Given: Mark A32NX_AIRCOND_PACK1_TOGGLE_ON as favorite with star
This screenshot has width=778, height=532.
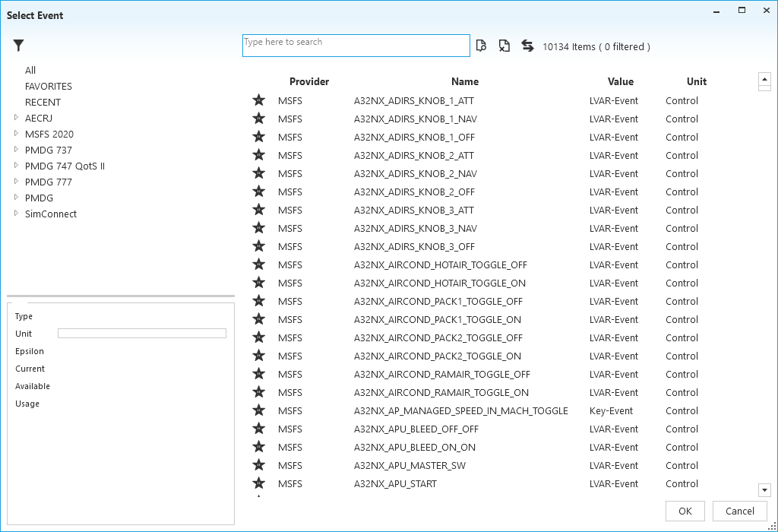Looking at the screenshot, I should pyautogui.click(x=259, y=319).
